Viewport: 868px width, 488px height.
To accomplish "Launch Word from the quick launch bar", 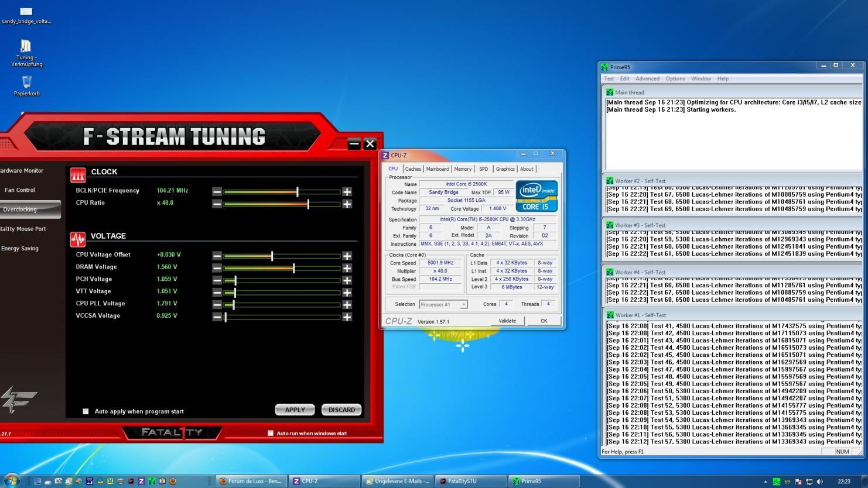I will tap(90, 481).
